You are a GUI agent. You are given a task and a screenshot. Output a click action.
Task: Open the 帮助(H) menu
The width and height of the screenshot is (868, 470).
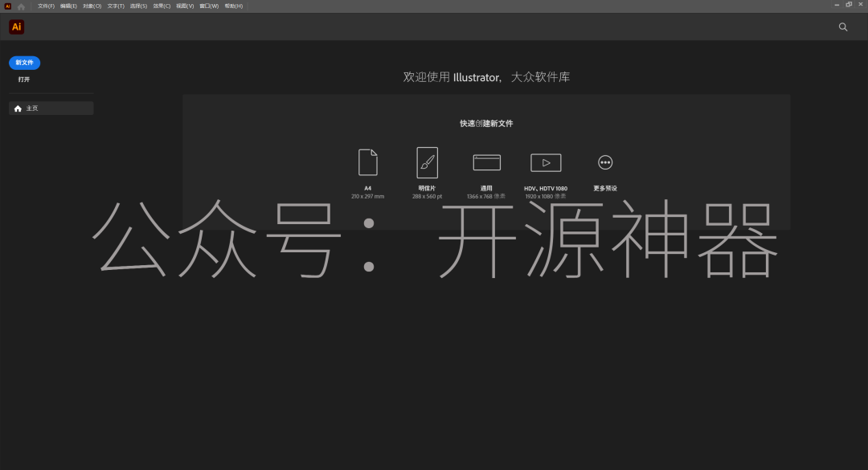[x=234, y=6]
